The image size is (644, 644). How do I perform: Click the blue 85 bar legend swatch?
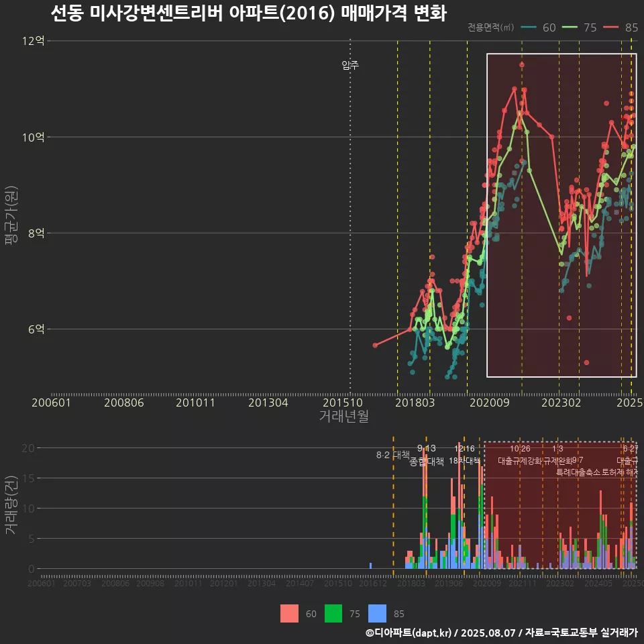pyautogui.click(x=377, y=614)
